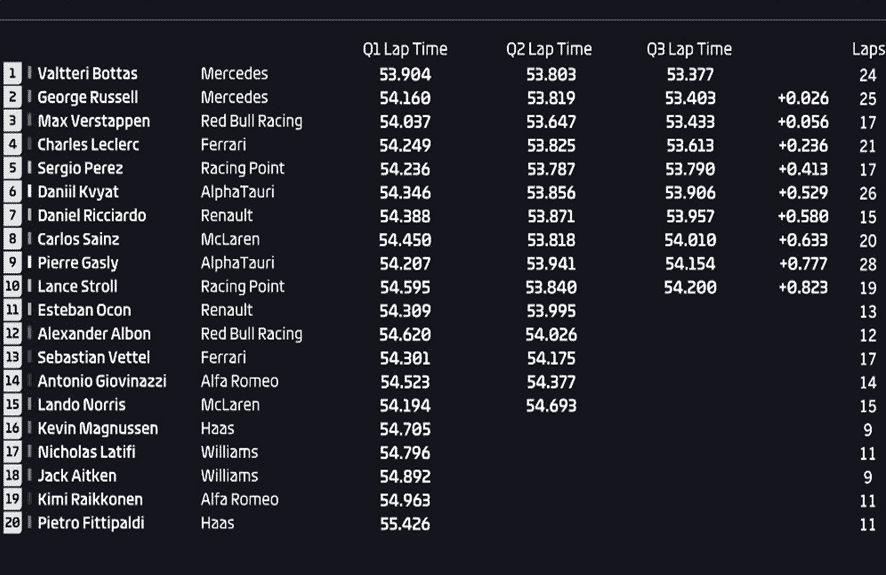Viewport: 886px width, 575px height.
Task: Click the position 13 badge beside Vettel
Action: pos(12,357)
